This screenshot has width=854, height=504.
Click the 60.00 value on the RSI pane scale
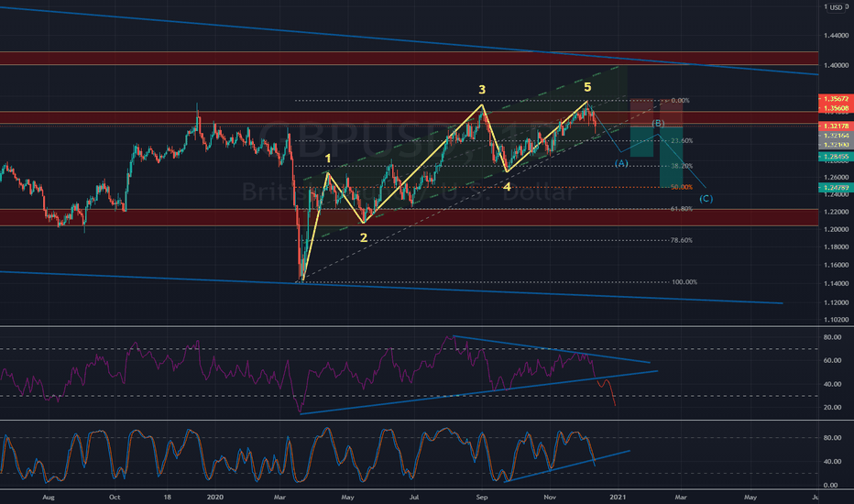coord(832,361)
